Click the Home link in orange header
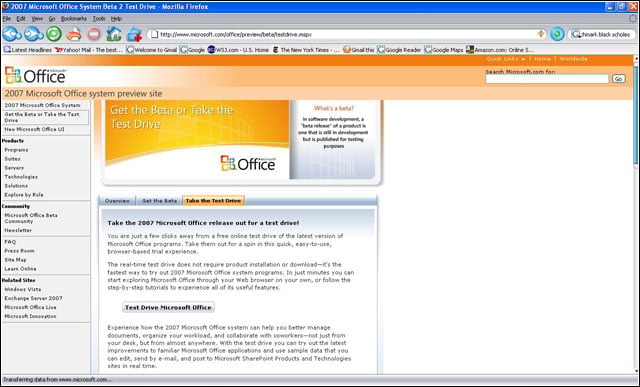Screen dimensions: 640x387 (542, 59)
